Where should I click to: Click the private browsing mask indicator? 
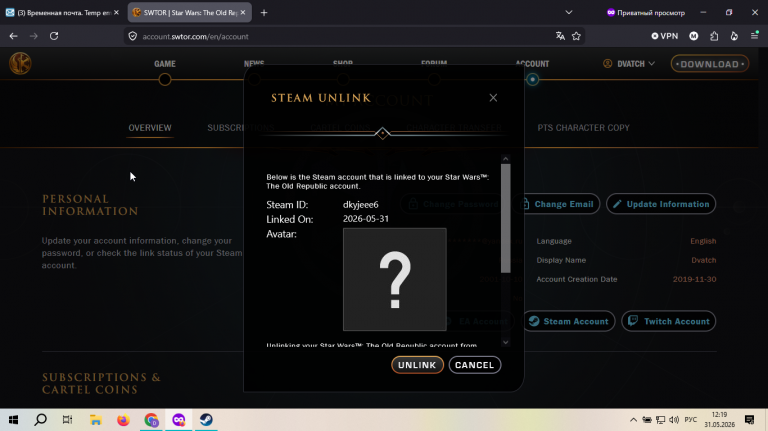point(646,13)
